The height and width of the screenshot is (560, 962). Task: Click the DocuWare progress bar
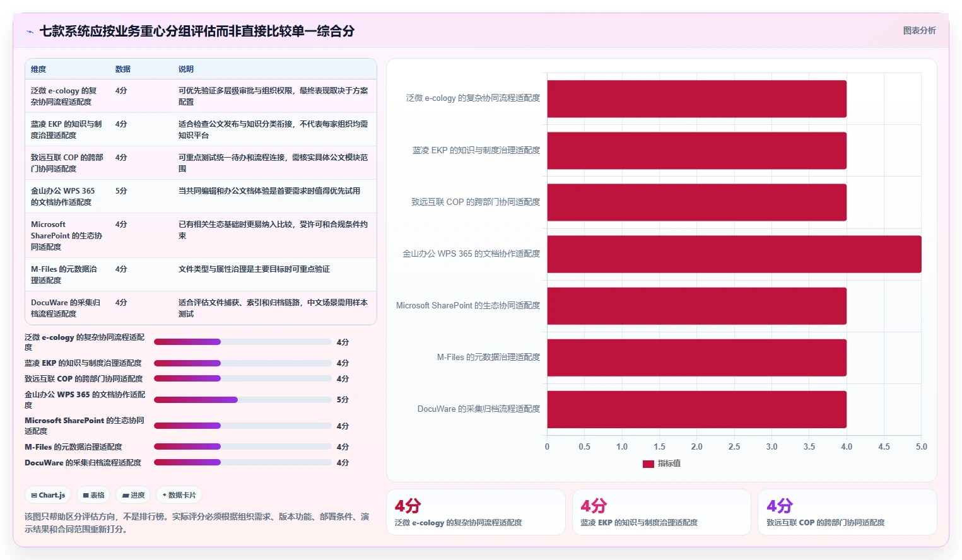[243, 462]
